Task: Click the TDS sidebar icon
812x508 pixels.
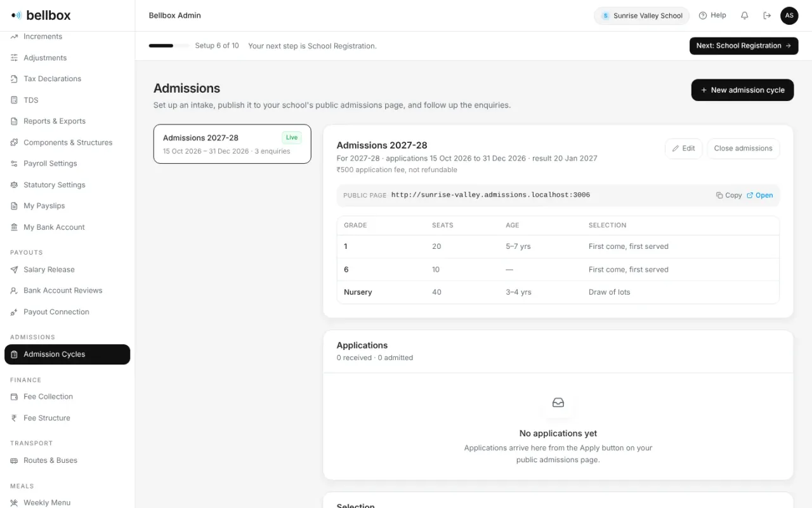Action: [x=14, y=100]
